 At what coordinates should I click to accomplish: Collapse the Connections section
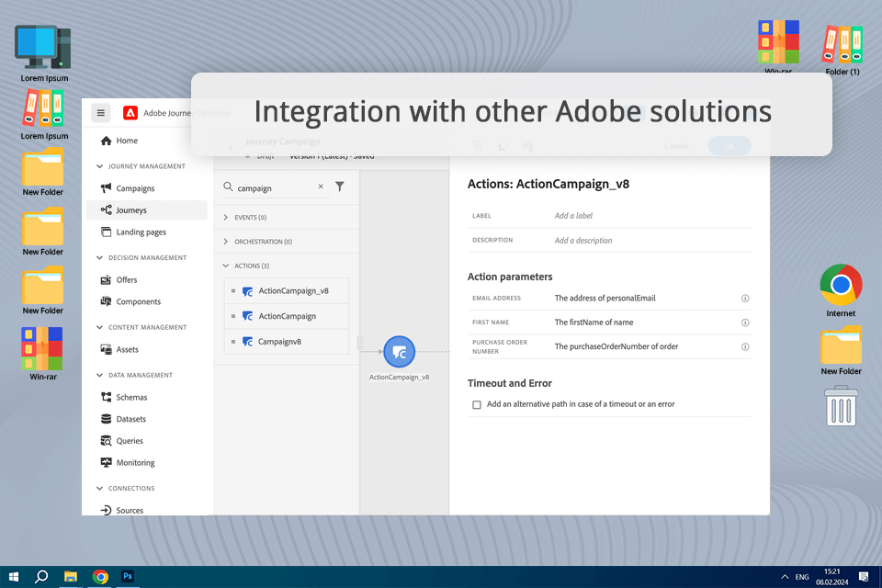pos(99,489)
